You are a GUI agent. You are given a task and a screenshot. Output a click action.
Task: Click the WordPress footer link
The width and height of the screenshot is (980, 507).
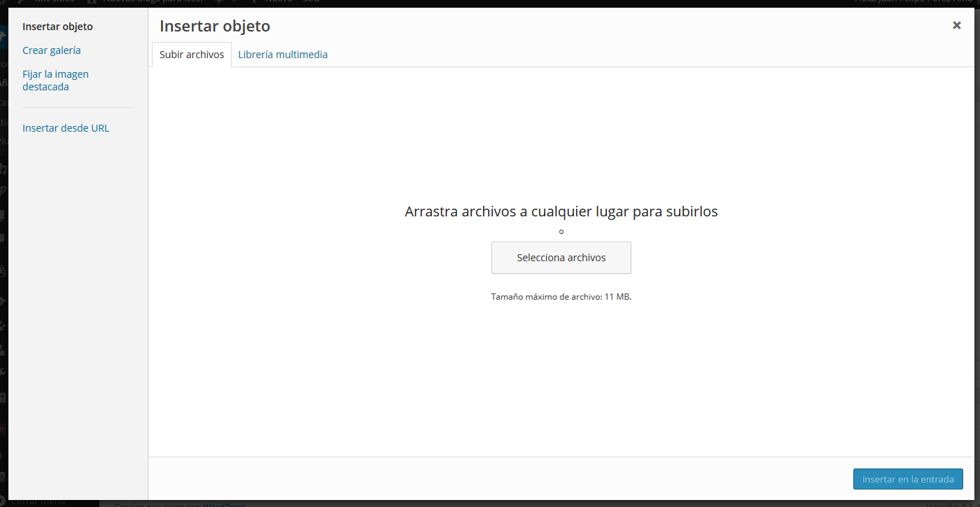pos(225,504)
